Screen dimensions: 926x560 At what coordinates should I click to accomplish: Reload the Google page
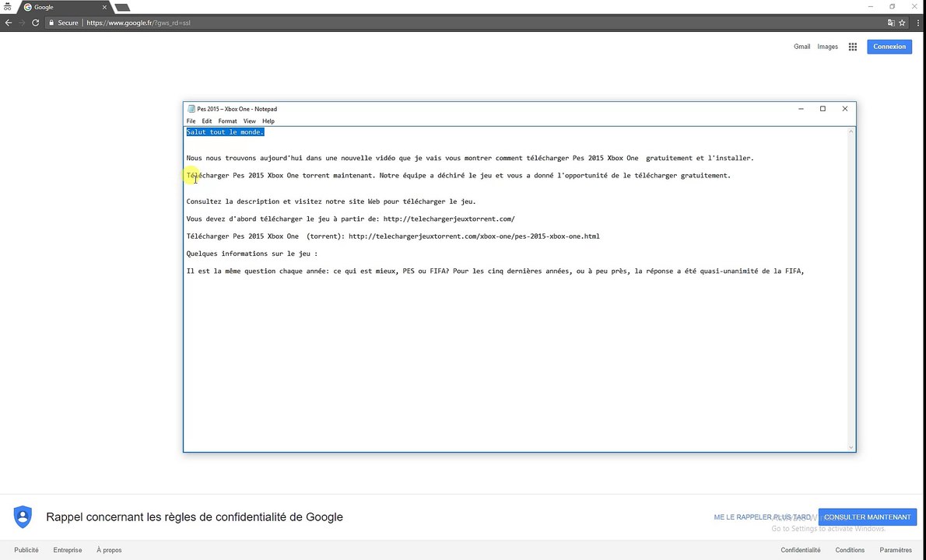[36, 23]
